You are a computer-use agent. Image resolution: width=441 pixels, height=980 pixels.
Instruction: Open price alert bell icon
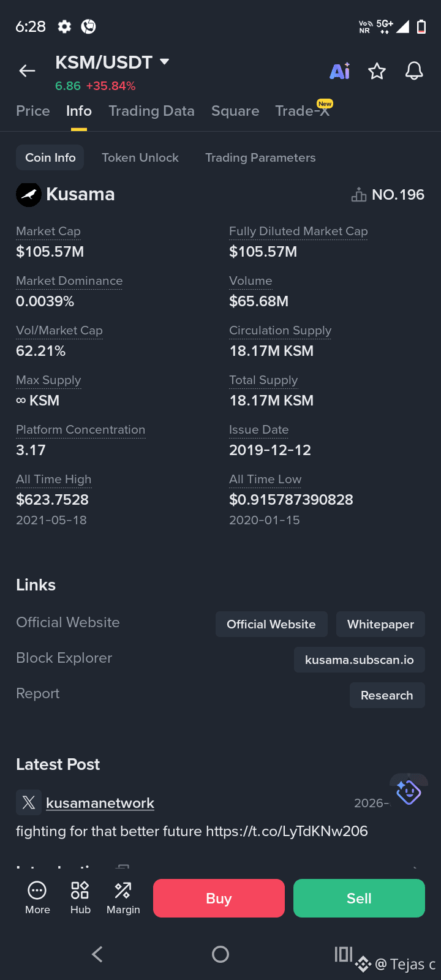point(414,71)
